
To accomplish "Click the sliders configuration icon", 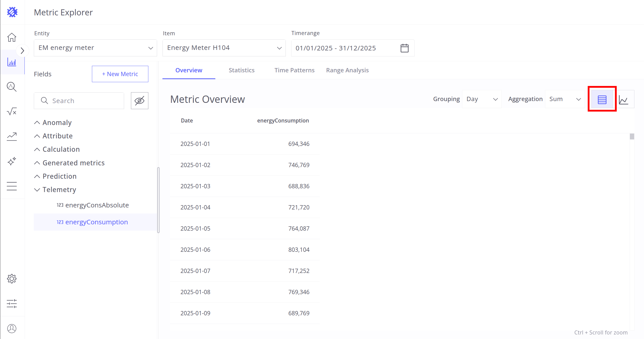I will point(12,304).
